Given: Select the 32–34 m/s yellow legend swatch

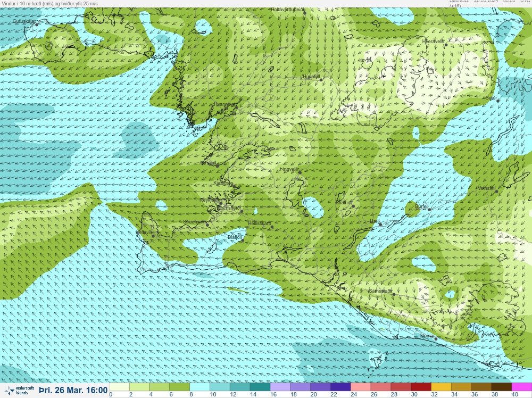Looking at the screenshot, I should coord(442,387).
